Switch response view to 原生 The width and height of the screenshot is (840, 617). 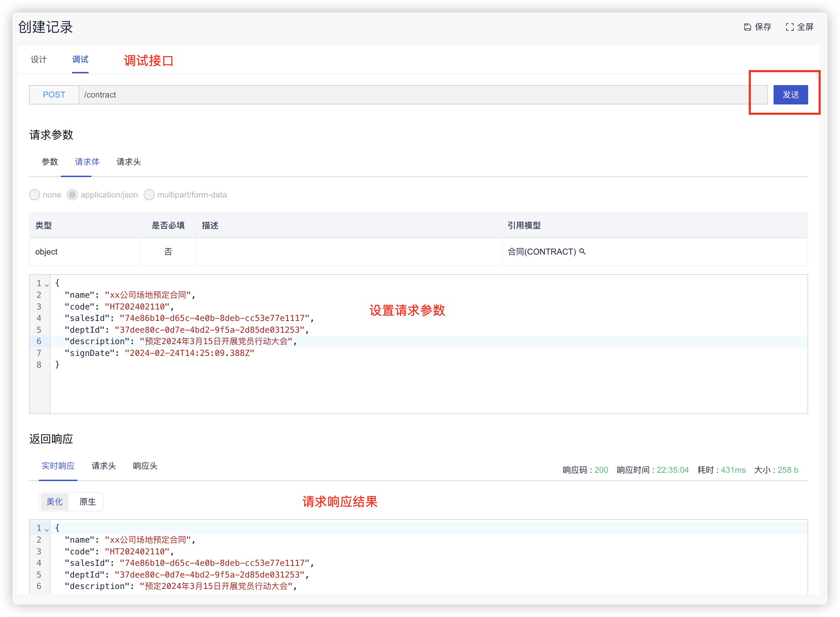coord(88,501)
